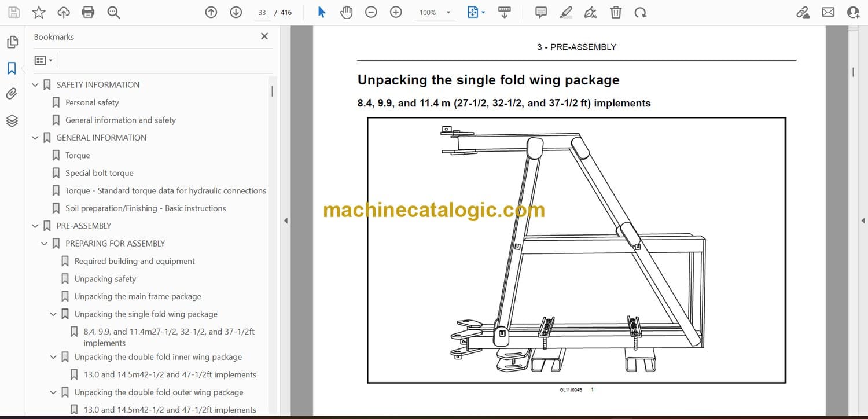Jump to the Torque bookmark
This screenshot has width=868, height=419.
tap(78, 155)
